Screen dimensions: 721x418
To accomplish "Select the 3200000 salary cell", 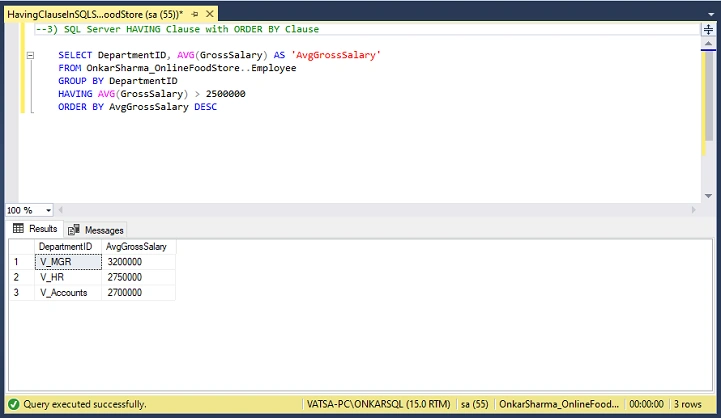I will click(x=138, y=262).
